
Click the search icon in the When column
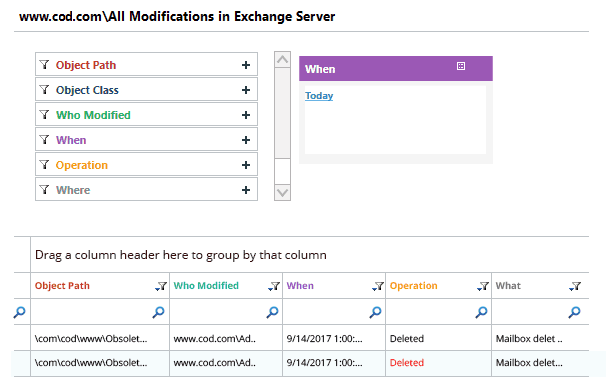coord(375,312)
